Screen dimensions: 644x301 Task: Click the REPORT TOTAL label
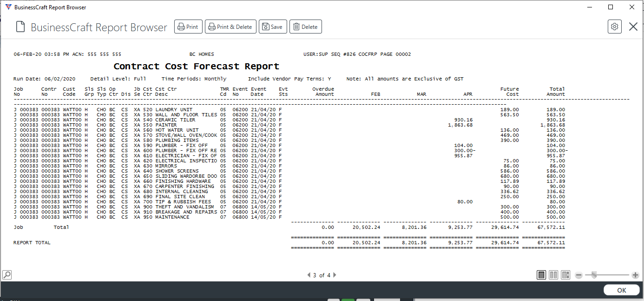[32, 242]
